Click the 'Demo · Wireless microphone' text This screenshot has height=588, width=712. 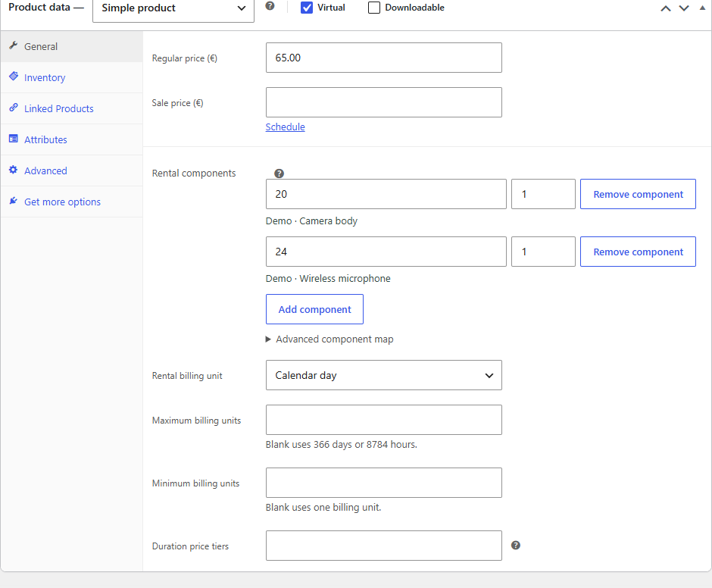click(328, 279)
